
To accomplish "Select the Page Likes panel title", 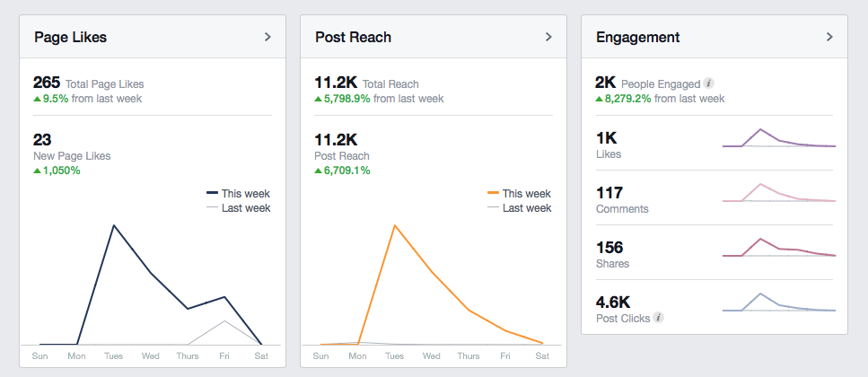I will pyautogui.click(x=70, y=37).
